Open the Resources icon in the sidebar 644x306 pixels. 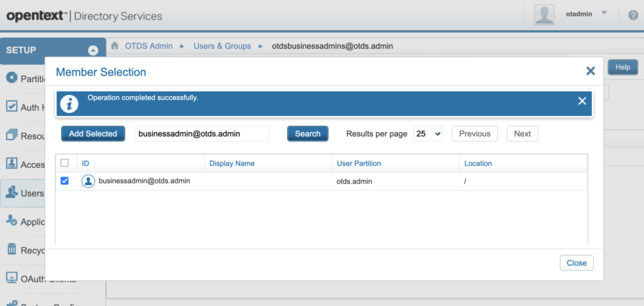(11, 135)
